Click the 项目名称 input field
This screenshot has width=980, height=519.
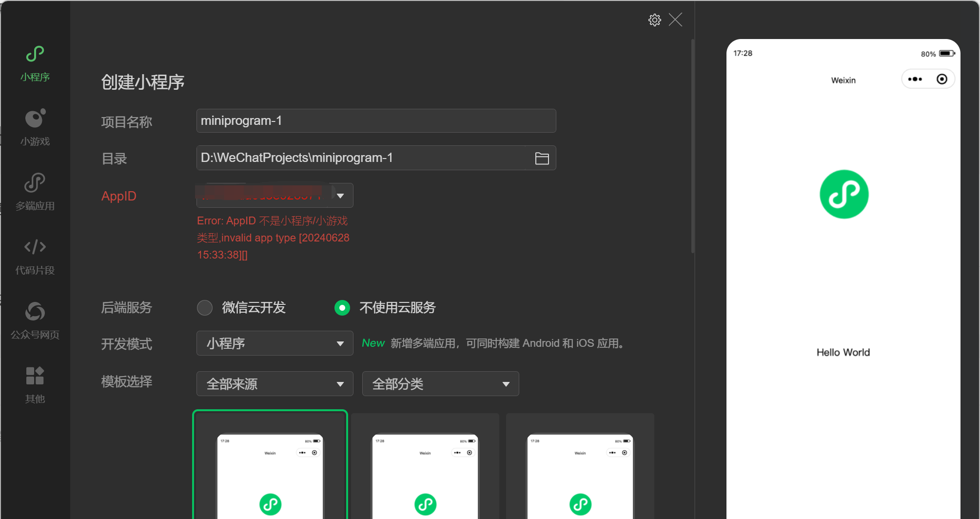376,120
